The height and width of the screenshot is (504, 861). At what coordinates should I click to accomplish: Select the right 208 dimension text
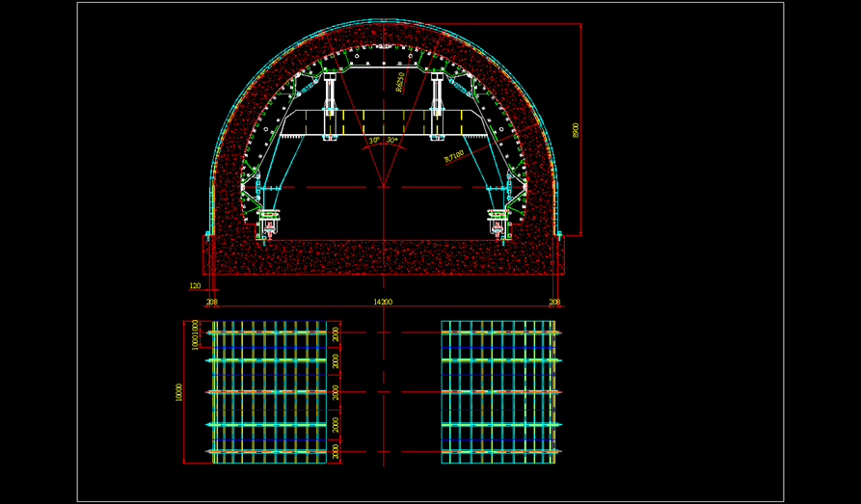[553, 302]
